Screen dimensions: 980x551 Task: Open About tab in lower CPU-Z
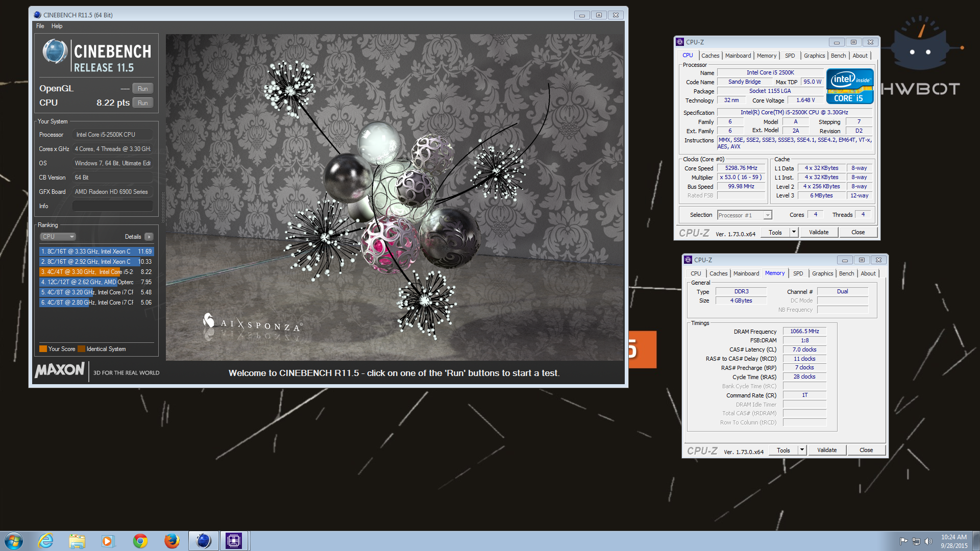[x=868, y=273]
